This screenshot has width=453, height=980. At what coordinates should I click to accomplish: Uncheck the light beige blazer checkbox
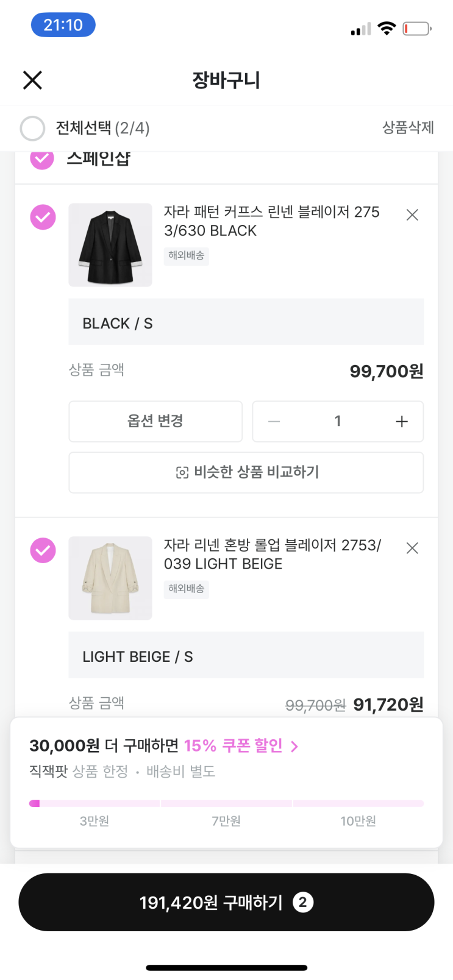43,550
